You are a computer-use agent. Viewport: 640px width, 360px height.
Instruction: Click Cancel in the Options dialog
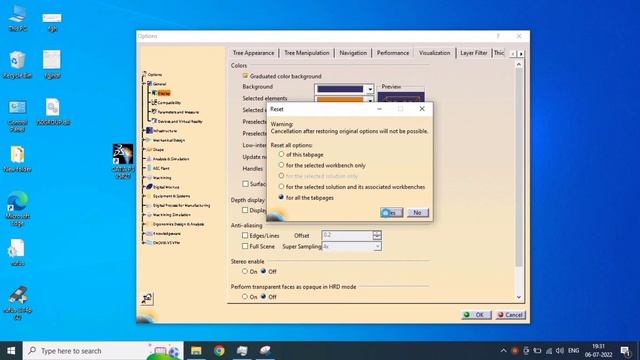coord(511,315)
